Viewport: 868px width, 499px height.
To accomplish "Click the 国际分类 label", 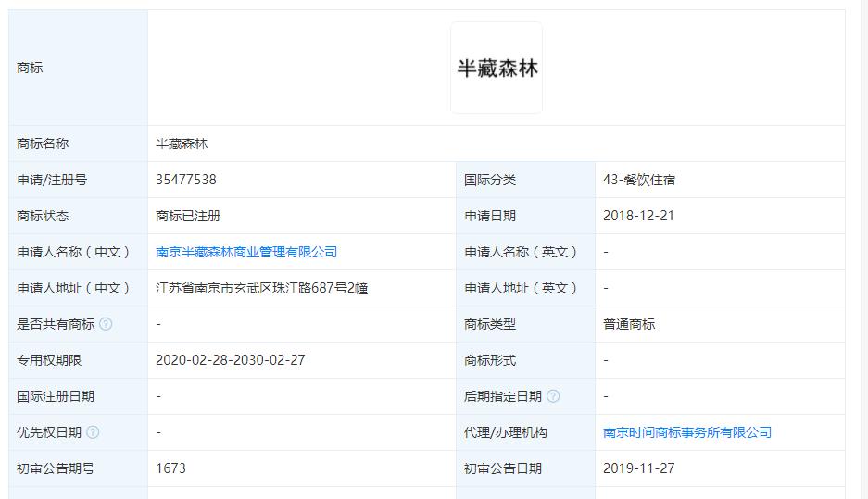I will click(490, 180).
